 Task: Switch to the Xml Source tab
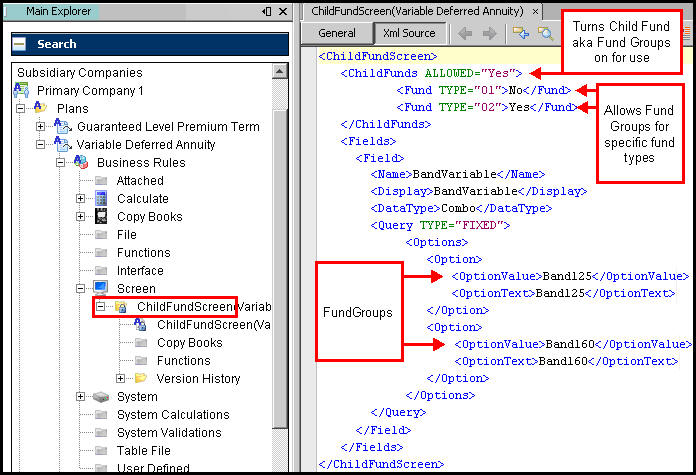(409, 33)
